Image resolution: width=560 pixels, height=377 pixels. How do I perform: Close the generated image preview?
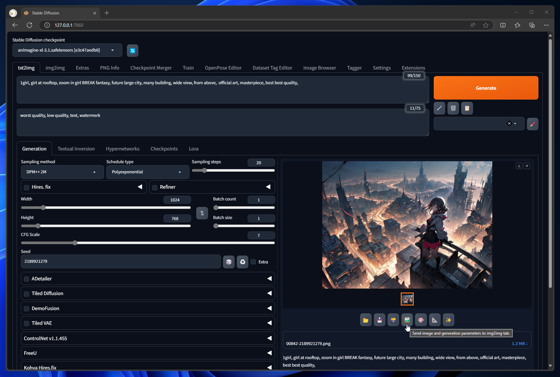pos(527,166)
